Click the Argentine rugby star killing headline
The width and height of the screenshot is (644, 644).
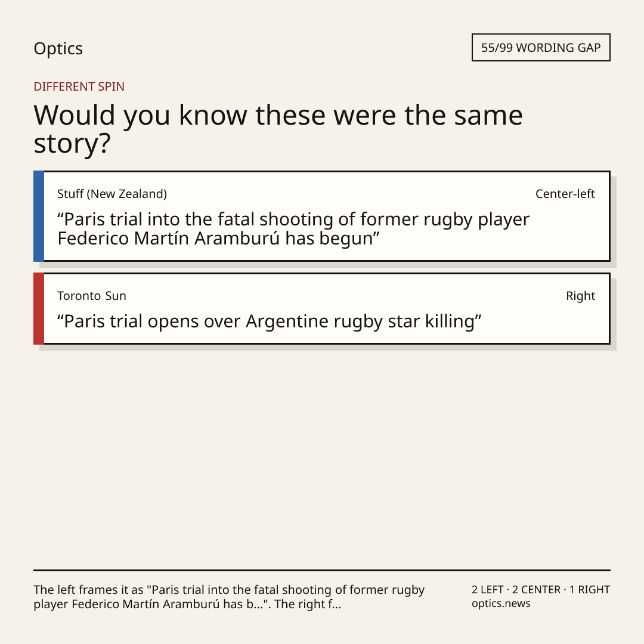(269, 321)
